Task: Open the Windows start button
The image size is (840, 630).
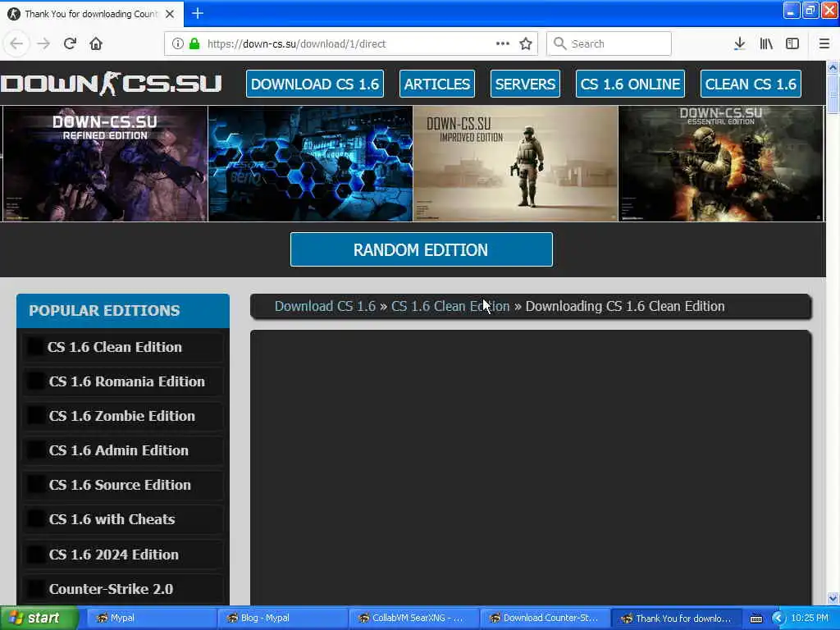Action: point(38,619)
